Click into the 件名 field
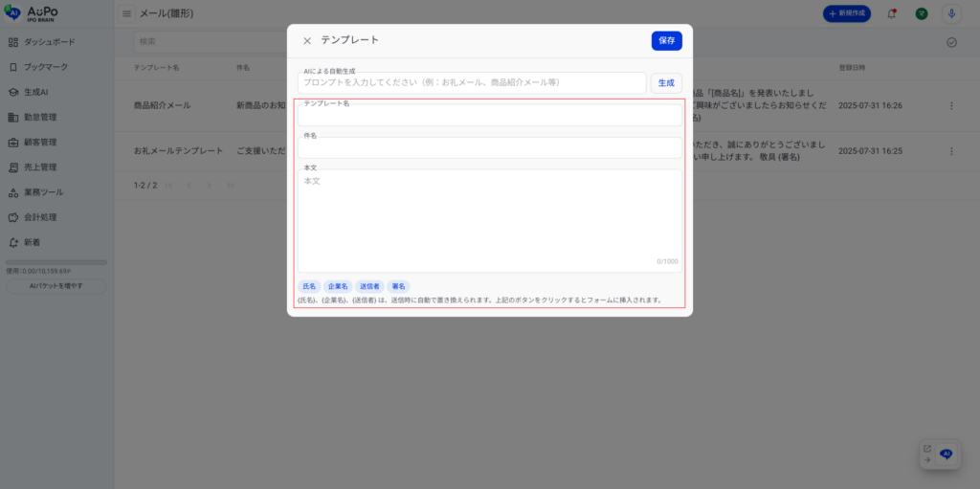This screenshot has height=489, width=980. (x=489, y=148)
